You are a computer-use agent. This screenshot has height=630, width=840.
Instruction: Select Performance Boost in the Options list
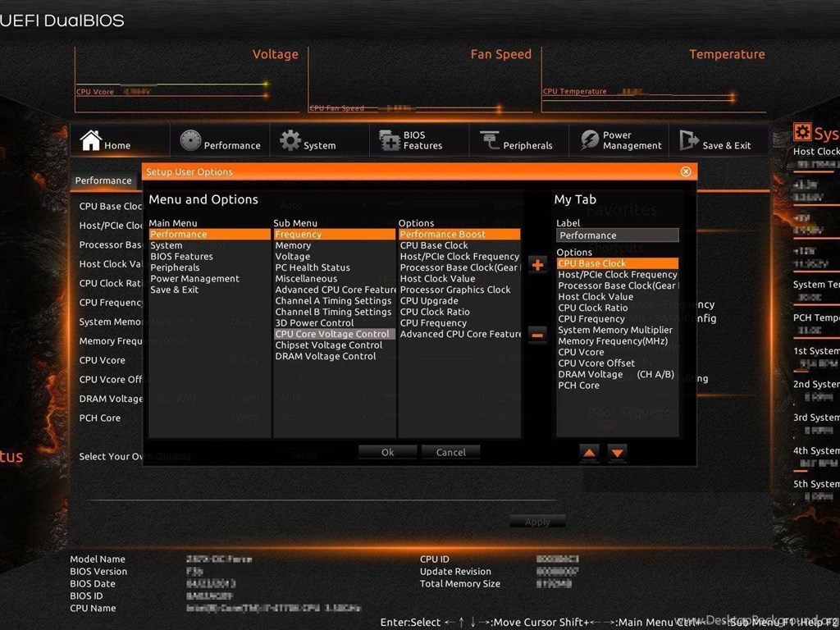coord(459,234)
